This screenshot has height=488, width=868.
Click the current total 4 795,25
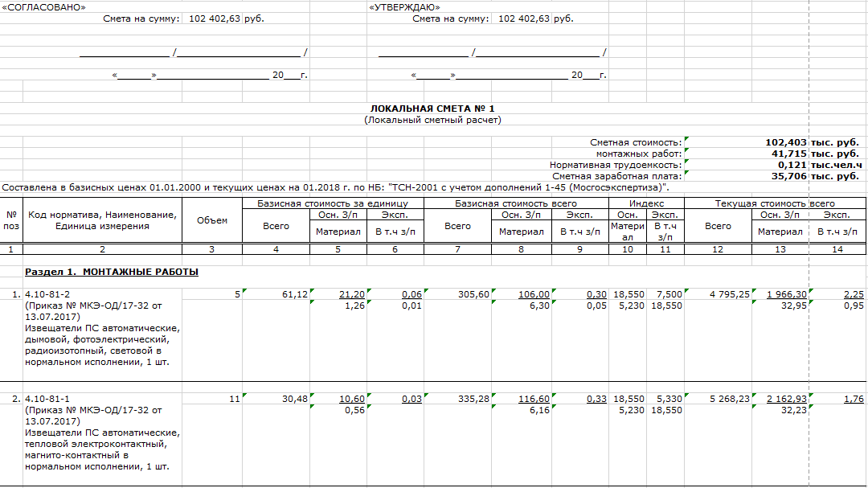point(730,294)
